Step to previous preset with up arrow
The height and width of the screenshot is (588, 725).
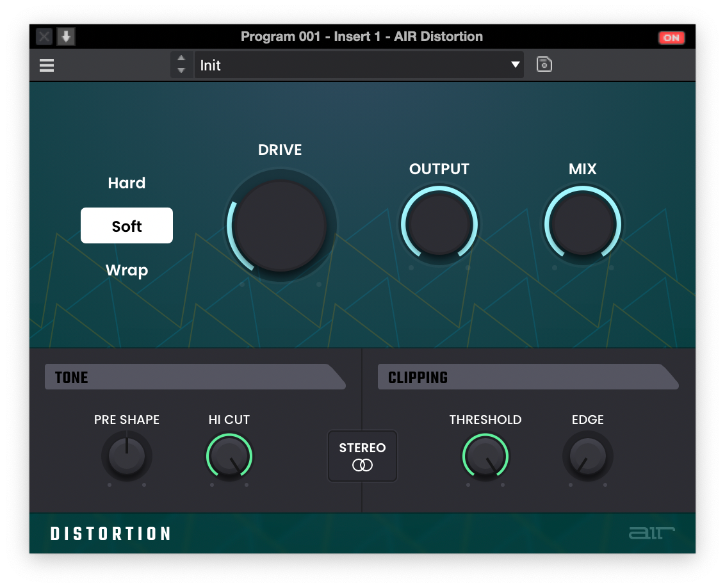(181, 59)
